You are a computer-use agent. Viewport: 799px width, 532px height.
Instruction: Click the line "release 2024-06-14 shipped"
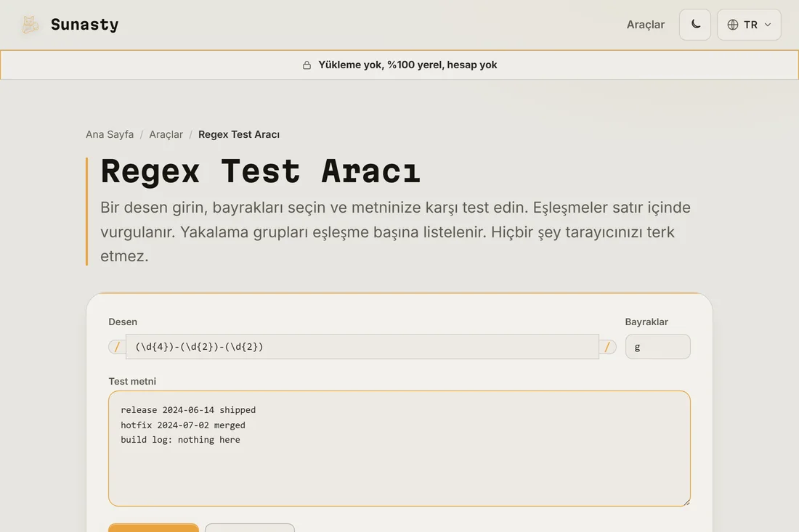[188, 410]
